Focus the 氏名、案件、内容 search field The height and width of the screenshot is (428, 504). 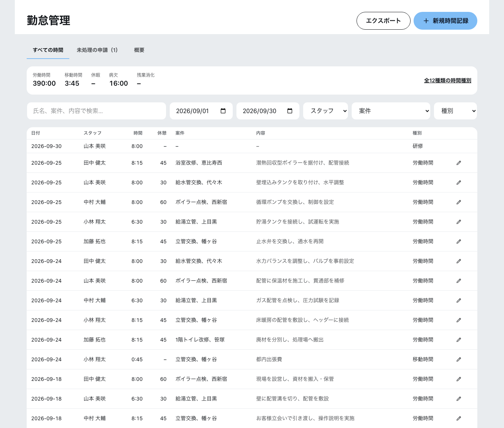tap(96, 111)
